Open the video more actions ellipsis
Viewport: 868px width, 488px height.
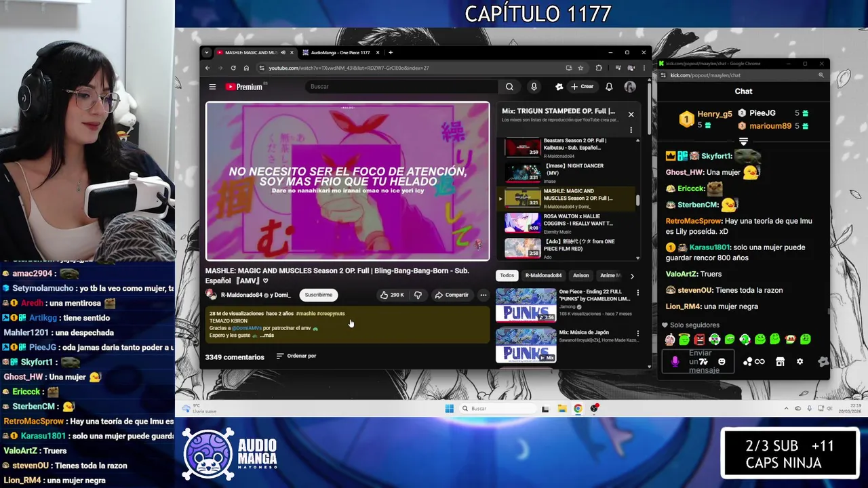pos(484,295)
